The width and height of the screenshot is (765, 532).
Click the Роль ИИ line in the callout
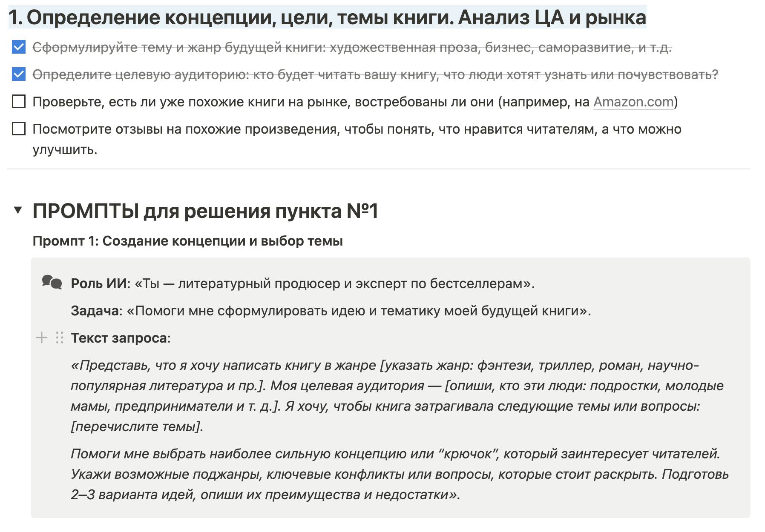302,283
